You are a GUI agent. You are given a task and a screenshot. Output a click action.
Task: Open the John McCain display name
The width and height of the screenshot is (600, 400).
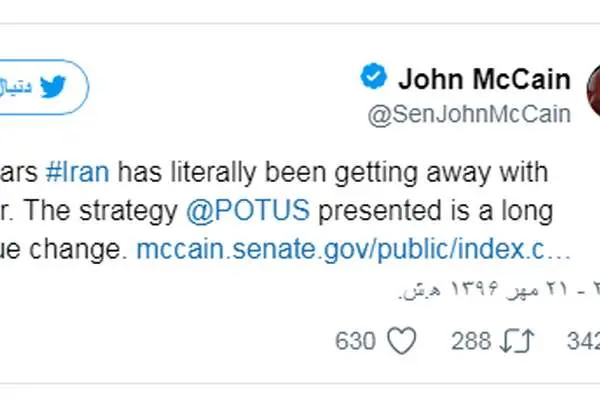point(484,78)
